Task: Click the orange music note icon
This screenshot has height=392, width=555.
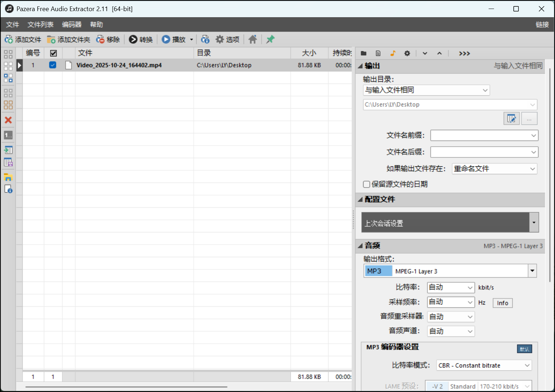Action: tap(393, 53)
